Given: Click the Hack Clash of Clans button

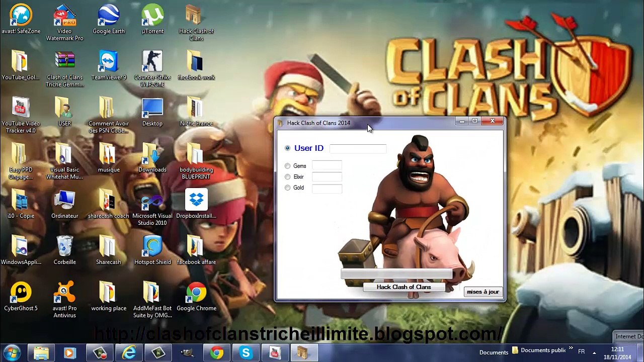Looking at the screenshot, I should 404,287.
